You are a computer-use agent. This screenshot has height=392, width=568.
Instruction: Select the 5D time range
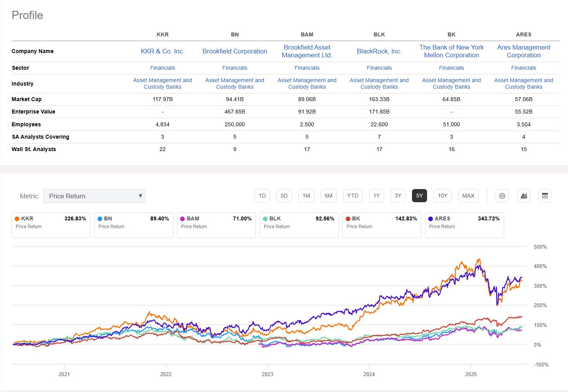point(284,196)
